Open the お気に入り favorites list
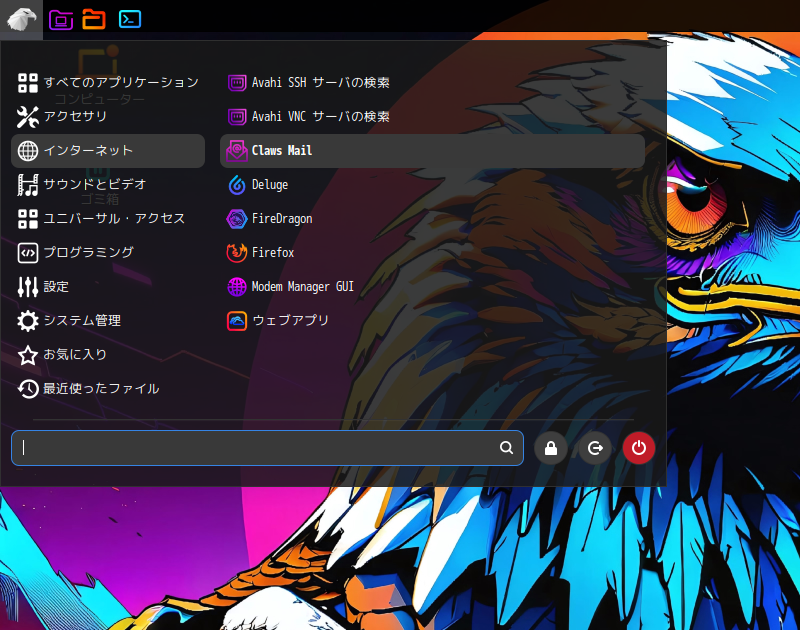This screenshot has width=800, height=630. pyautogui.click(x=108, y=355)
